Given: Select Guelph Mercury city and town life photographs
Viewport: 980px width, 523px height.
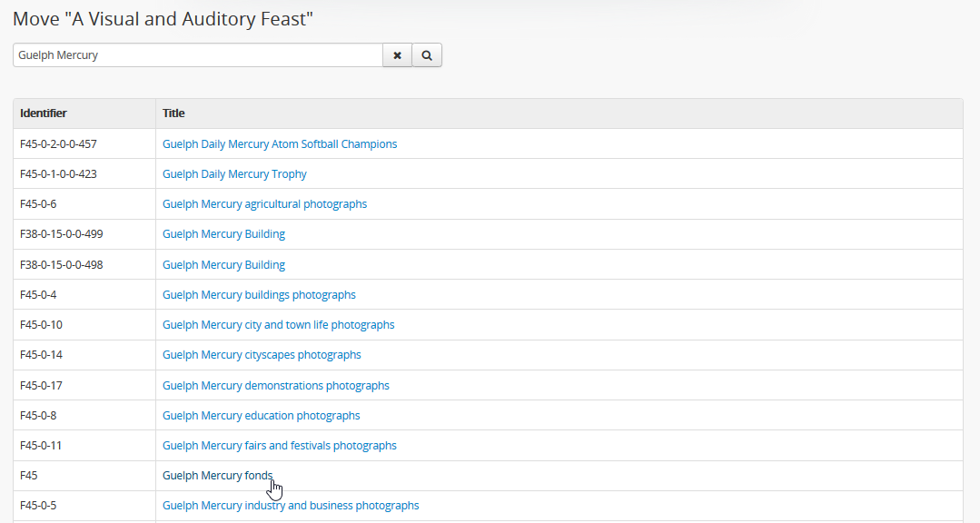Looking at the screenshot, I should 278,325.
